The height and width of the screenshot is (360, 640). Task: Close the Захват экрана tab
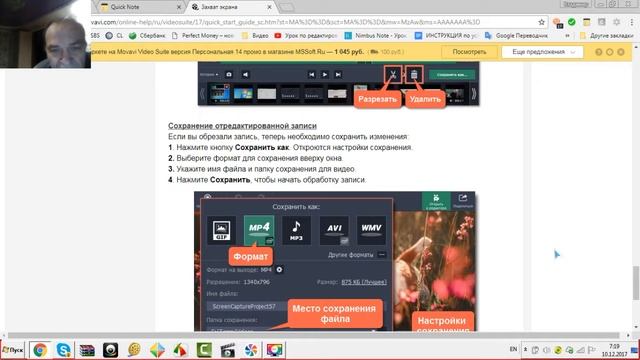(x=269, y=7)
